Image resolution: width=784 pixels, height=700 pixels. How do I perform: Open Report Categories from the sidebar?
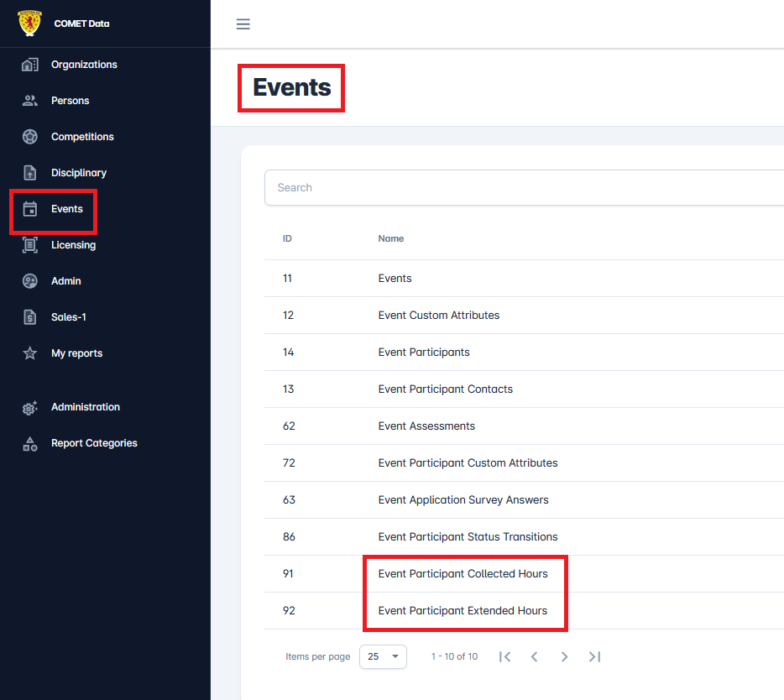click(x=95, y=442)
